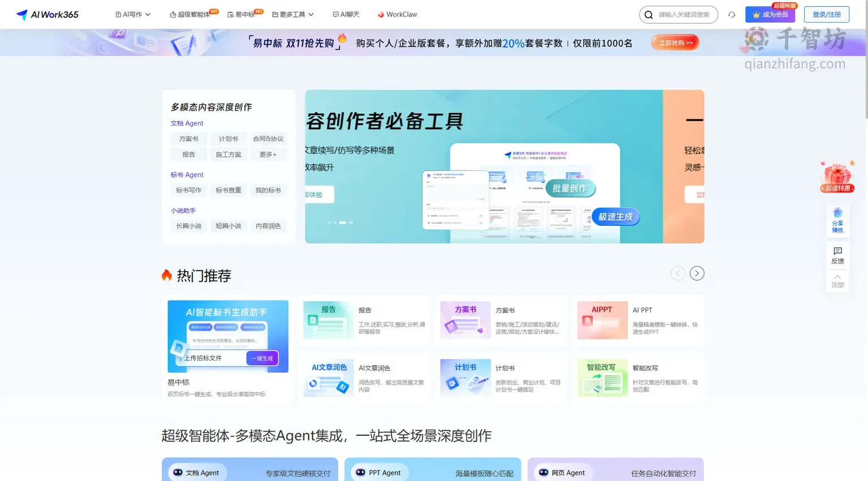Open the PPT Agent card
Viewport: 868px width, 481px height.
tap(433, 470)
